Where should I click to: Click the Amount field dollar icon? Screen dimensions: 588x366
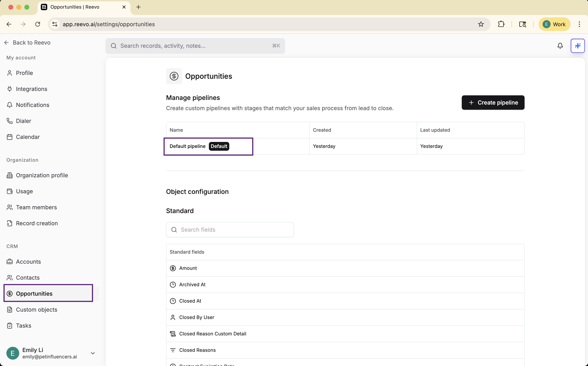[173, 268]
